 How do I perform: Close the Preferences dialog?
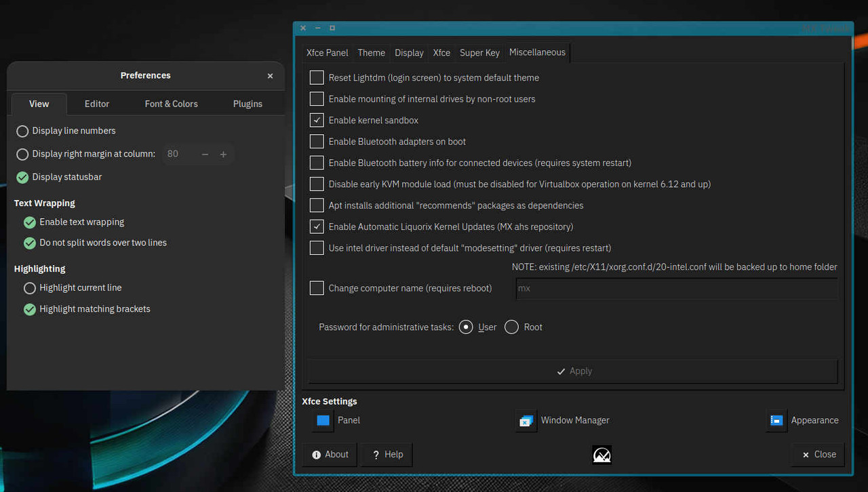[x=270, y=76]
